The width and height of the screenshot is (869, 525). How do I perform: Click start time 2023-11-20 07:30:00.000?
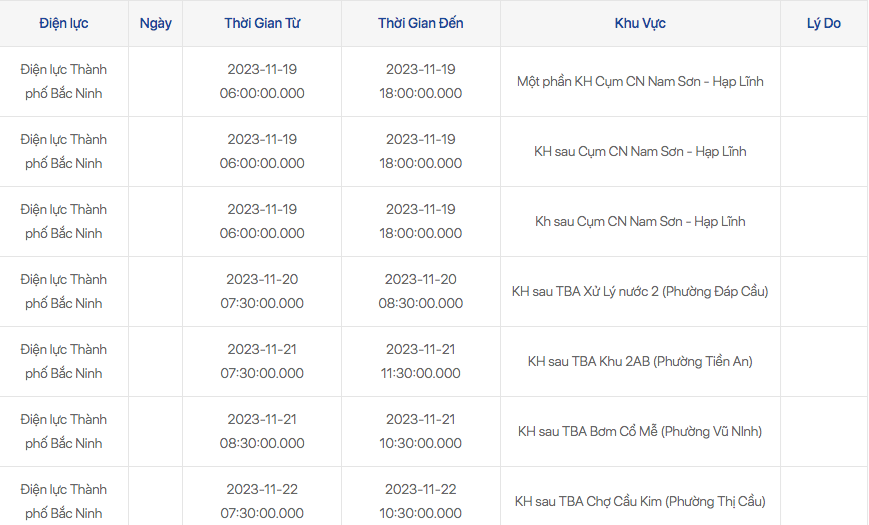tap(262, 291)
